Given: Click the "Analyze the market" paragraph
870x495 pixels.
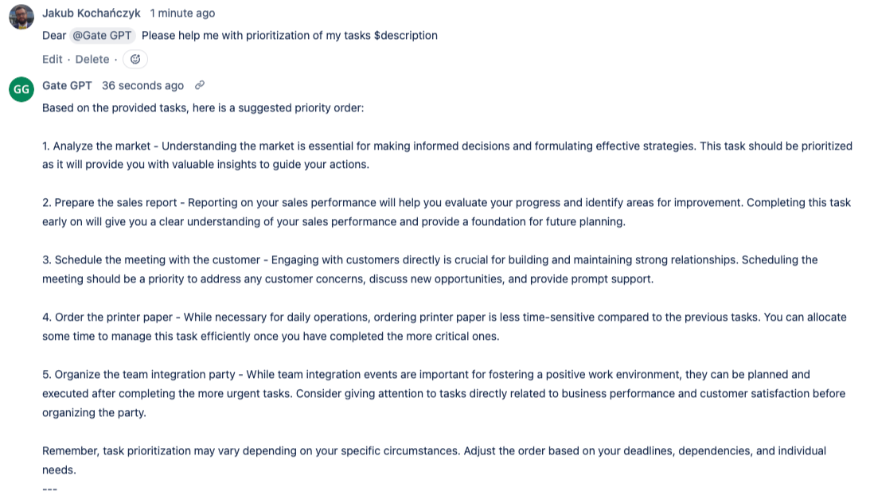Looking at the screenshot, I should tap(447, 155).
